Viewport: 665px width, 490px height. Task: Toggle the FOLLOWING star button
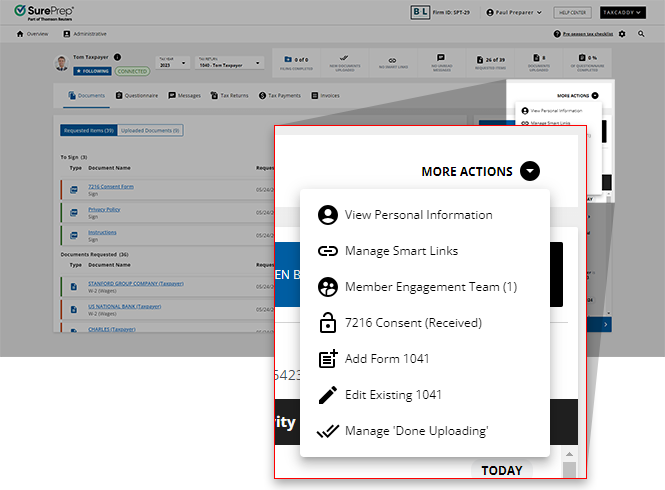coord(92,71)
